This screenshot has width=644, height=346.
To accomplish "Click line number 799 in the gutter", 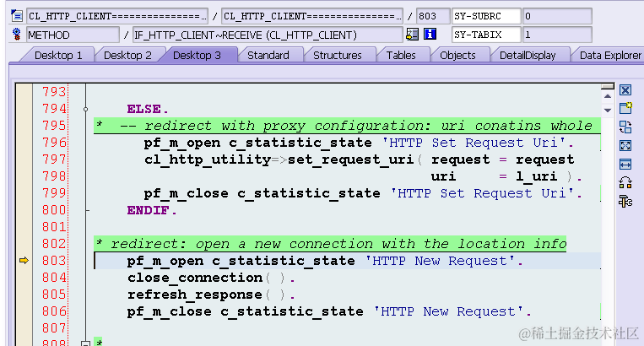I will pyautogui.click(x=54, y=193).
